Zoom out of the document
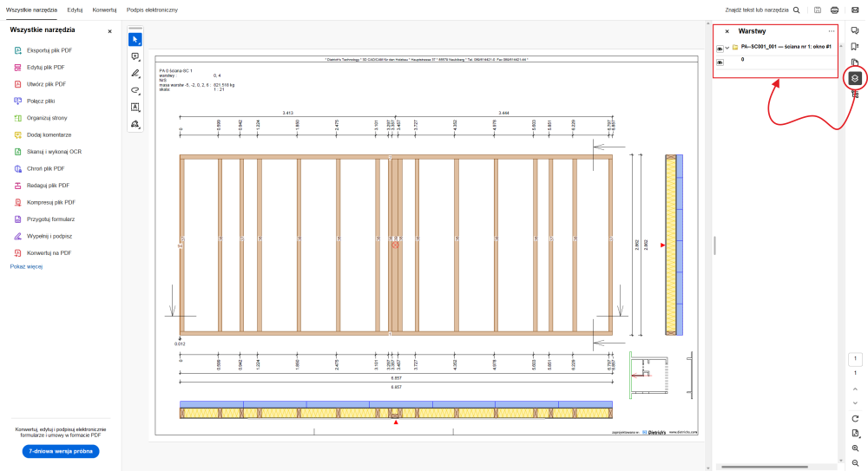Viewport: 868px width, 471px height. click(855, 462)
